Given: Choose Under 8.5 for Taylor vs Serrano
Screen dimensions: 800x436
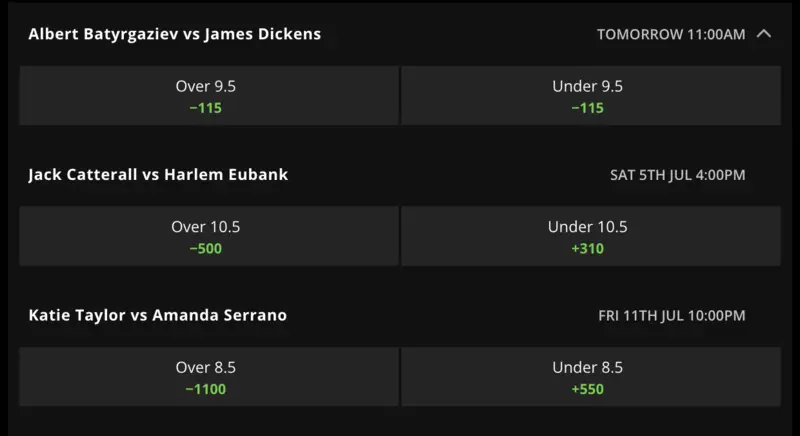Looking at the screenshot, I should pyautogui.click(x=590, y=377).
